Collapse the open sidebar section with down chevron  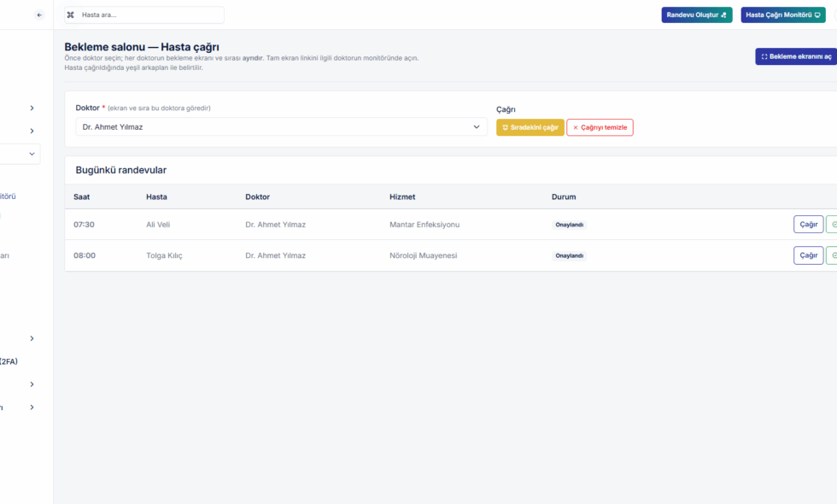pyautogui.click(x=32, y=154)
